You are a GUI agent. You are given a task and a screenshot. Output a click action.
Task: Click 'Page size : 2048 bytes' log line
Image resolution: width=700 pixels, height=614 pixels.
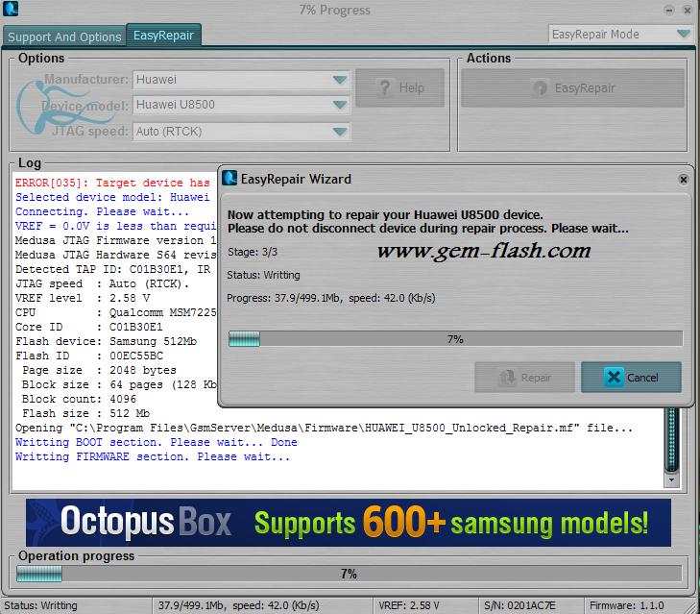coord(99,371)
